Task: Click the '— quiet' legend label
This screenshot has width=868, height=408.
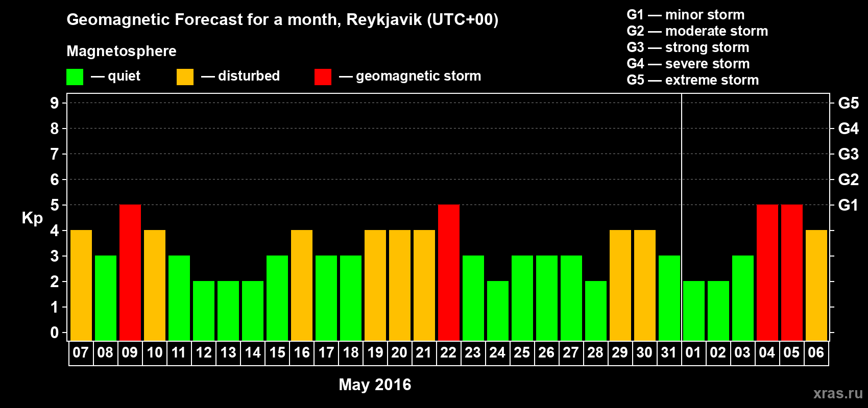Action: tap(115, 76)
